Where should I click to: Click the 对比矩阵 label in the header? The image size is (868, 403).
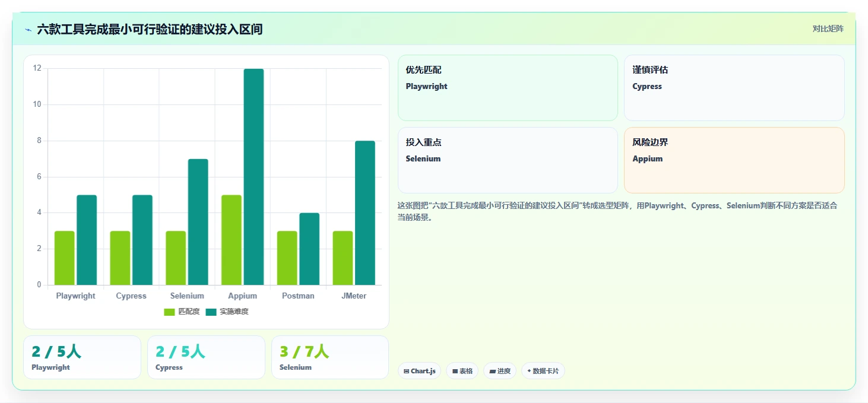pos(828,28)
